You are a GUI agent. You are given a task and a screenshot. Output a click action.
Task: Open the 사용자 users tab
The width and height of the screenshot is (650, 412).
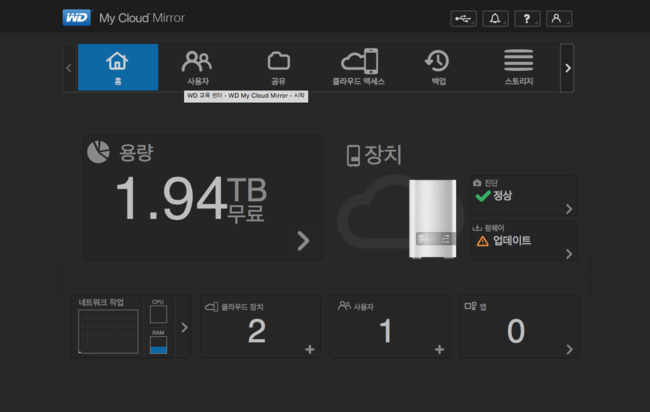(x=197, y=68)
